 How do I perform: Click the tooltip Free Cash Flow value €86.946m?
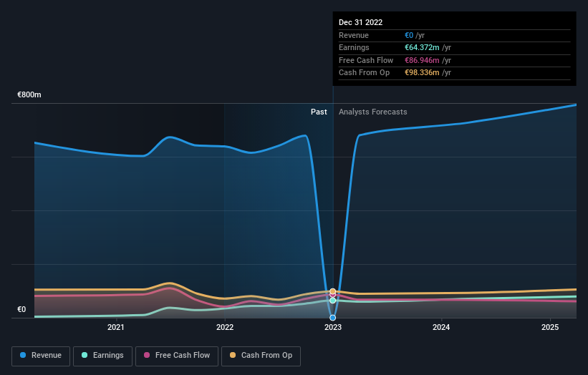(422, 60)
